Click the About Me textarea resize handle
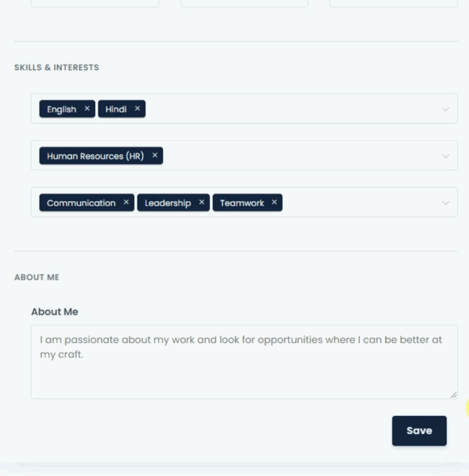The height and width of the screenshot is (476, 469). coord(453,395)
